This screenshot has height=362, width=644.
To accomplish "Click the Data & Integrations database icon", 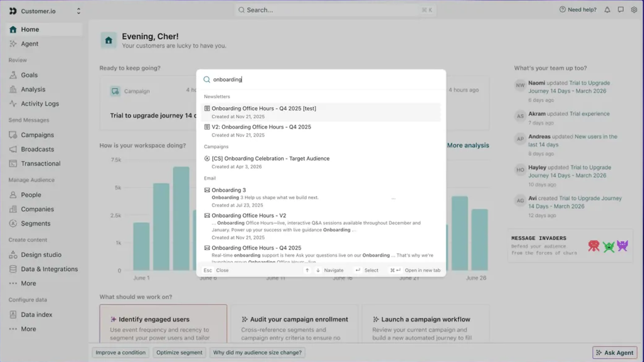I will click(13, 269).
